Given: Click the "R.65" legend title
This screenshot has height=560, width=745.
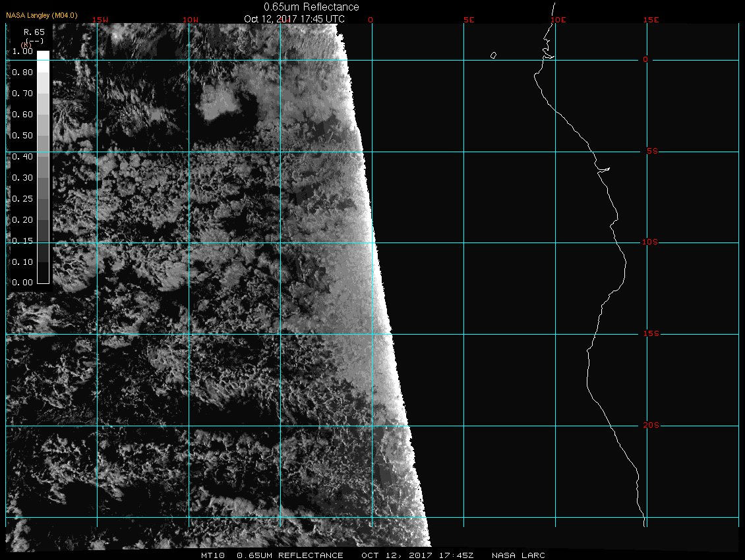Looking at the screenshot, I should click(34, 32).
